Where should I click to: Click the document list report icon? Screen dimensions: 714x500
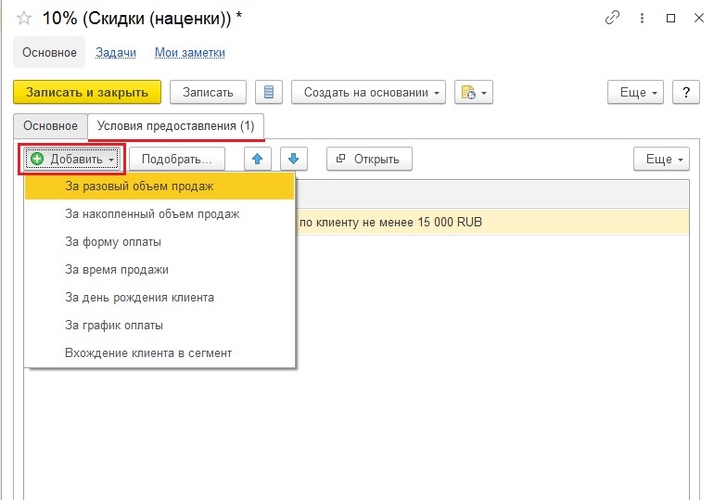click(x=267, y=92)
